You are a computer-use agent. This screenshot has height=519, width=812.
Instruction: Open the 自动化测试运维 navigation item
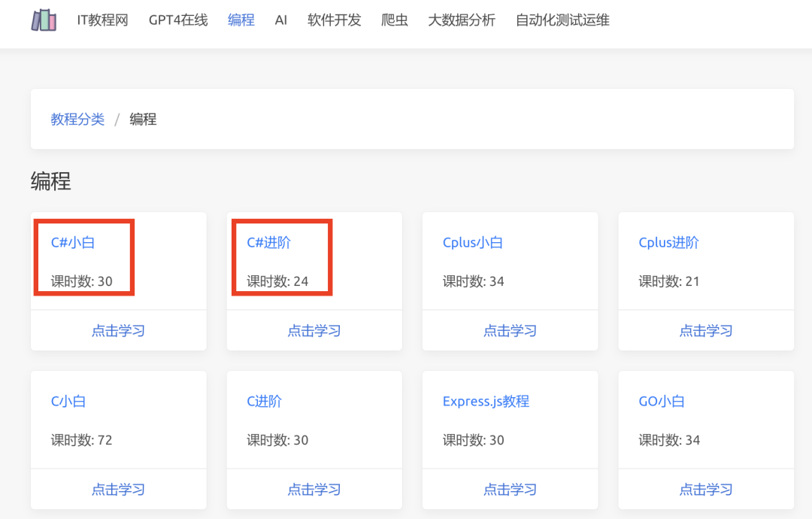pyautogui.click(x=562, y=20)
